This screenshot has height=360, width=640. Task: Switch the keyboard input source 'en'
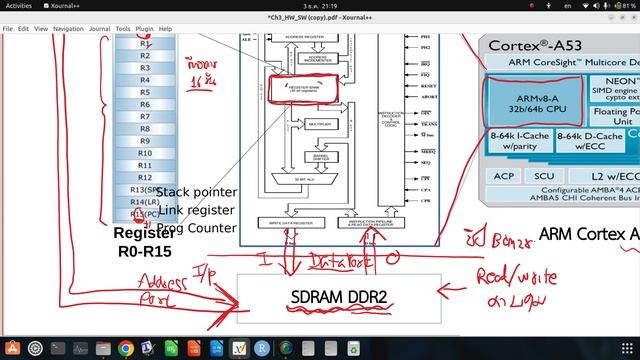(567, 6)
